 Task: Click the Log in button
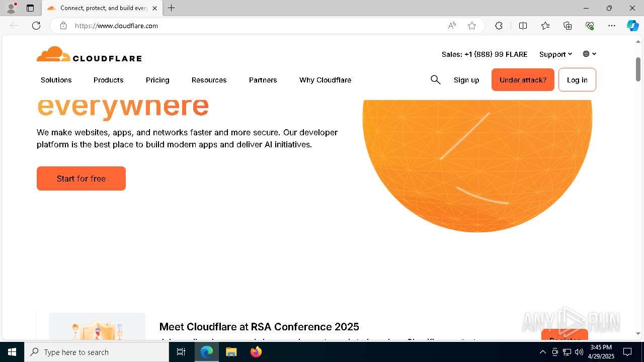[x=577, y=79]
